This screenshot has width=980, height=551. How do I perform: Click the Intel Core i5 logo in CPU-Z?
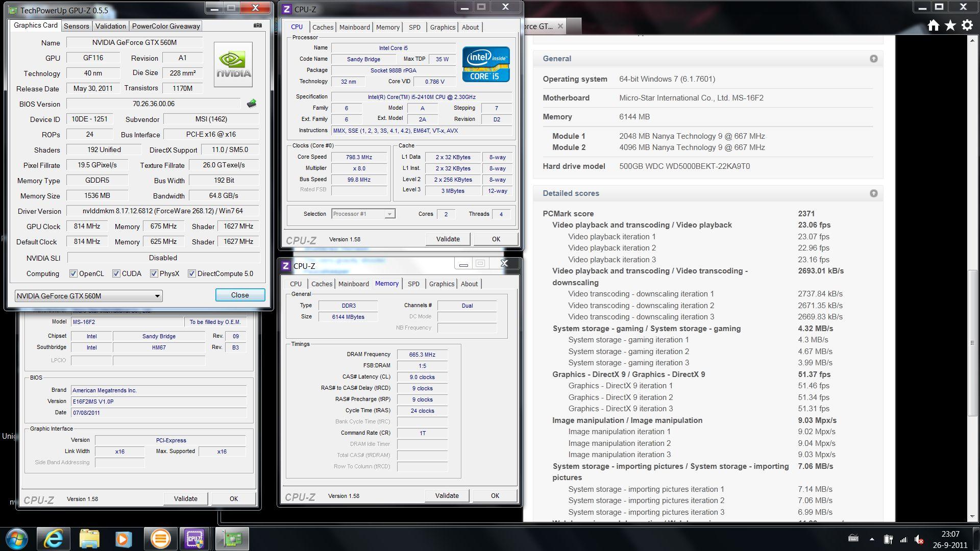486,64
